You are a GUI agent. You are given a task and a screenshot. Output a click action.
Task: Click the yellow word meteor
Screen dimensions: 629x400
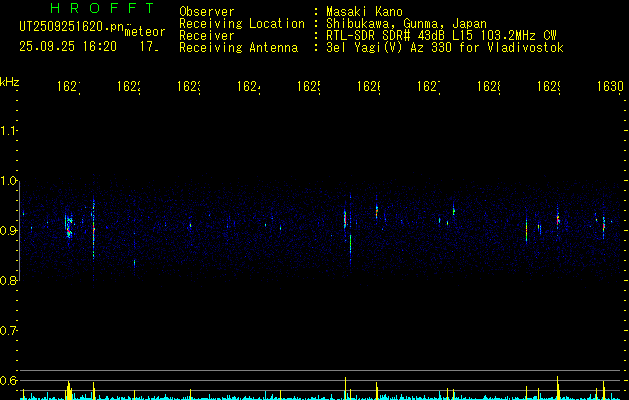[x=145, y=32]
